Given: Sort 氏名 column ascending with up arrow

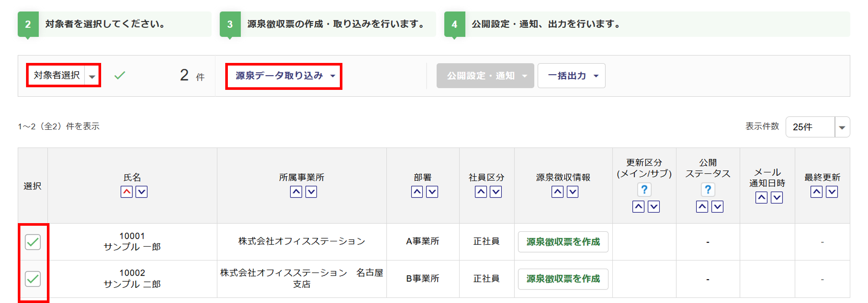Looking at the screenshot, I should pyautogui.click(x=126, y=192).
